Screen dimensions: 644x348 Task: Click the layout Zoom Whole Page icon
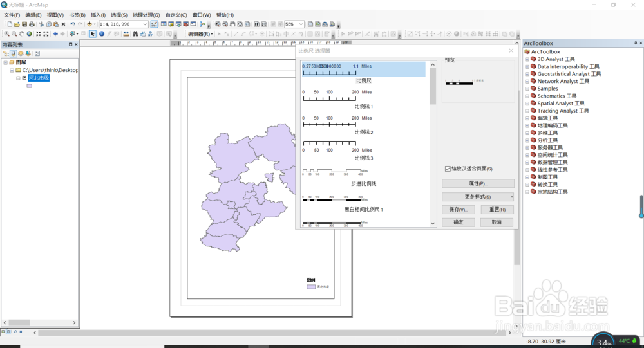click(240, 24)
